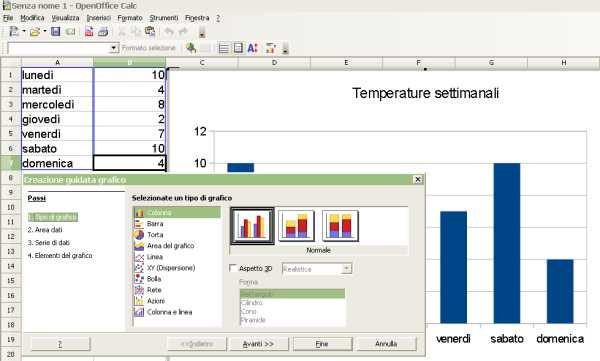Export directly as PDF icon
Screen dimensions: 600x361
point(89,32)
